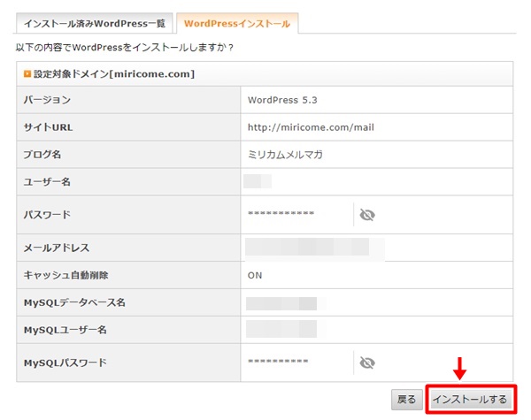Click the blog name ミリカムメルマガ

pos(285,155)
